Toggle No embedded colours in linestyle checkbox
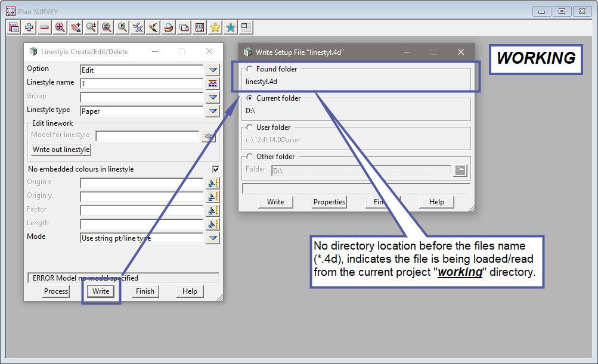Image resolution: width=598 pixels, height=364 pixels. tap(216, 169)
